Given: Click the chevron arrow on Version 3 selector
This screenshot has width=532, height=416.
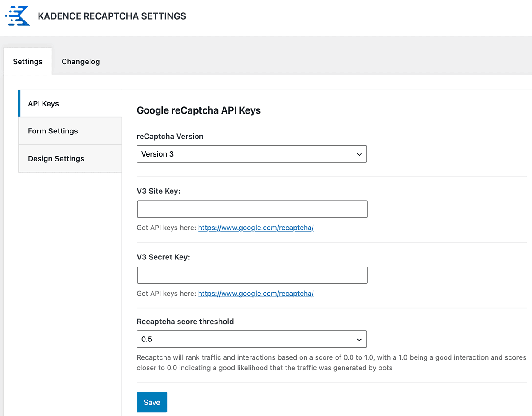Looking at the screenshot, I should [x=359, y=154].
